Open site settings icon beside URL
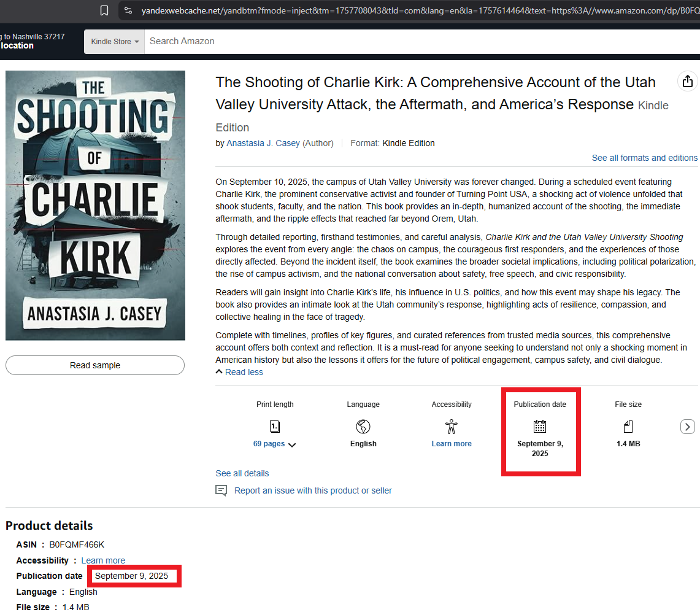Viewport: 700px width, 612px height. point(128,10)
